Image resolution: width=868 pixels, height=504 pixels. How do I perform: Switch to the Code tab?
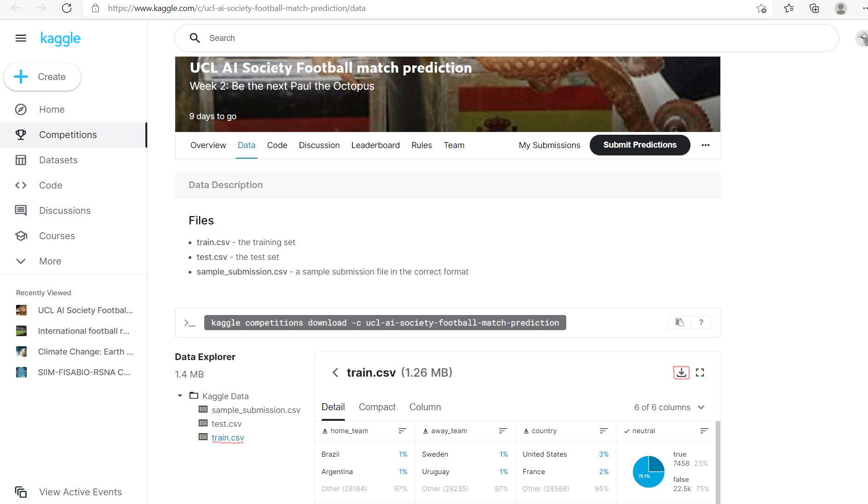pos(277,145)
